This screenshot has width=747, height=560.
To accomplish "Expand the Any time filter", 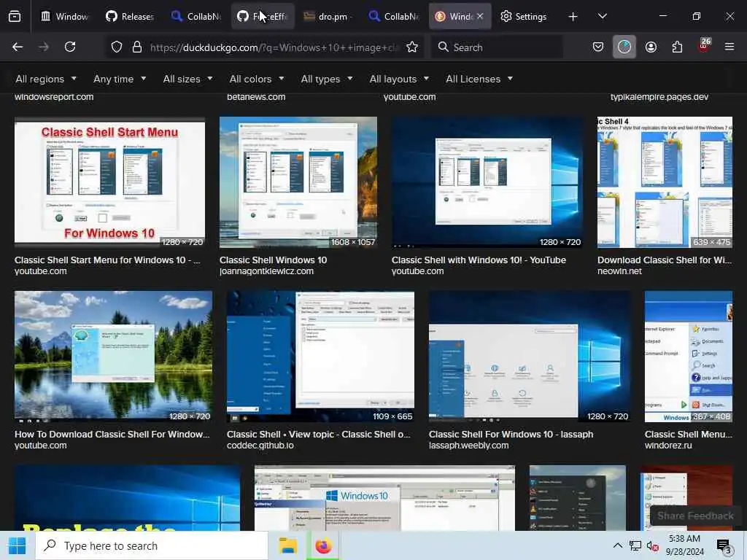I will (120, 79).
